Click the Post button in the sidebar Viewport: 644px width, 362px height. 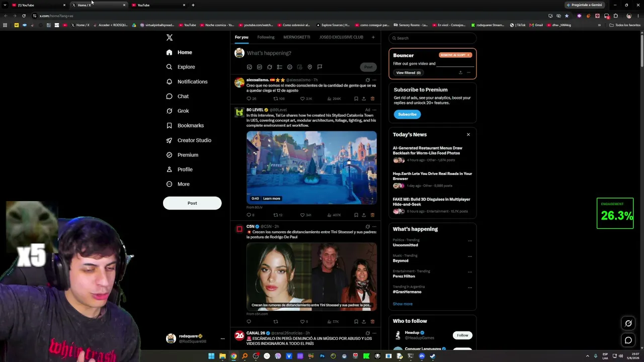tap(192, 203)
